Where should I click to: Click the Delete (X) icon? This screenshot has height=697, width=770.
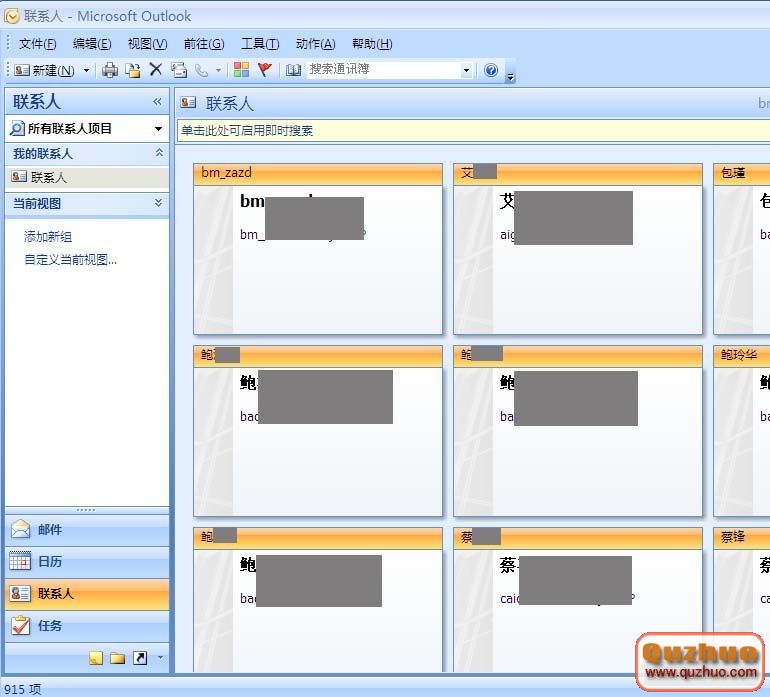[156, 70]
